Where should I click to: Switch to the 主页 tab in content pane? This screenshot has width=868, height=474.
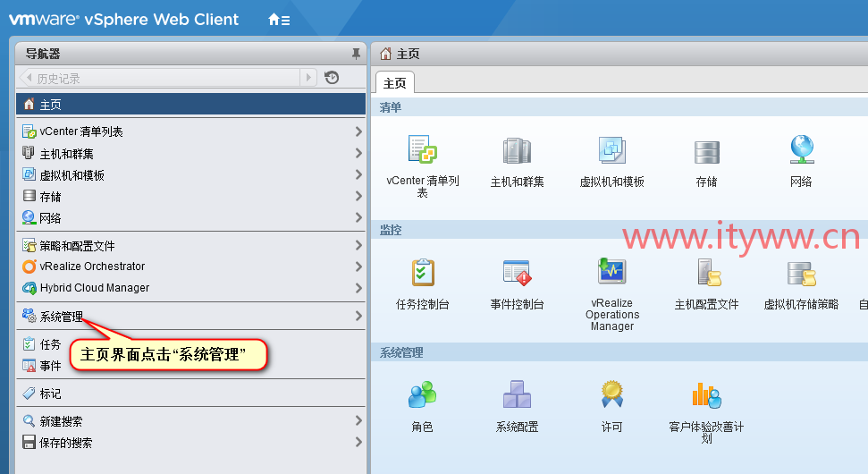tap(395, 83)
